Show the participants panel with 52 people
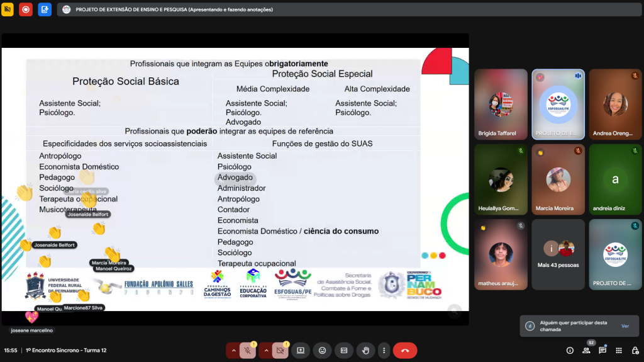644x362 pixels. click(x=586, y=351)
